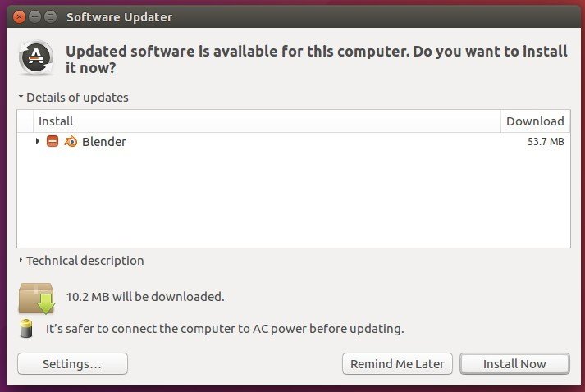Click the Install column header

(56, 121)
